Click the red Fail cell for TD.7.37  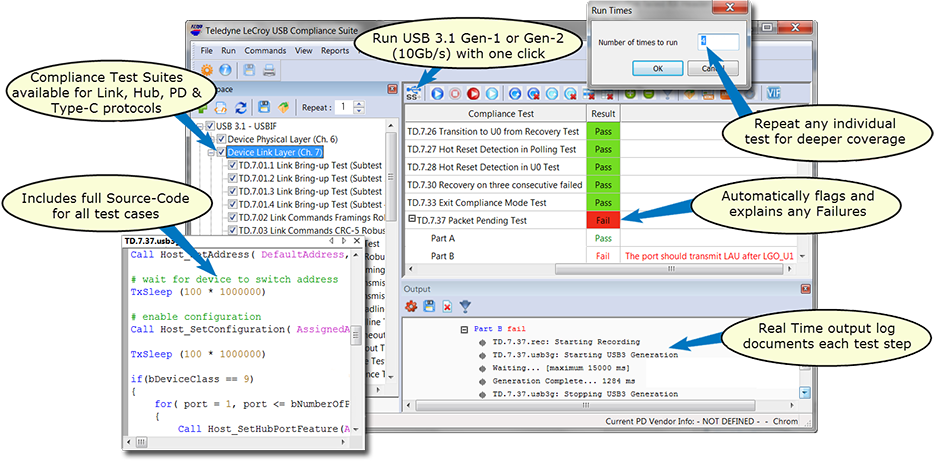pyautogui.click(x=603, y=221)
